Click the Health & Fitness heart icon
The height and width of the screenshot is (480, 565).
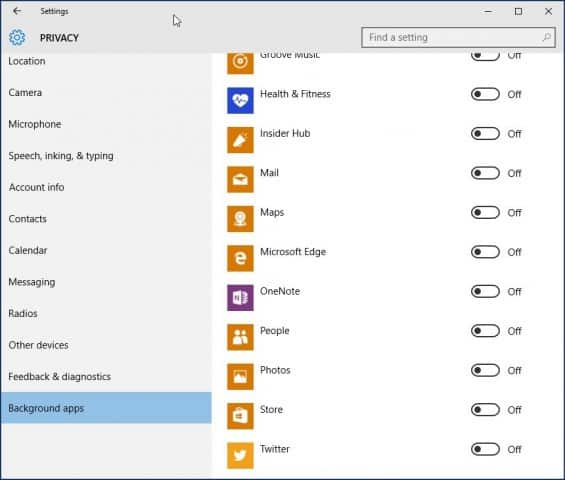coord(240,101)
